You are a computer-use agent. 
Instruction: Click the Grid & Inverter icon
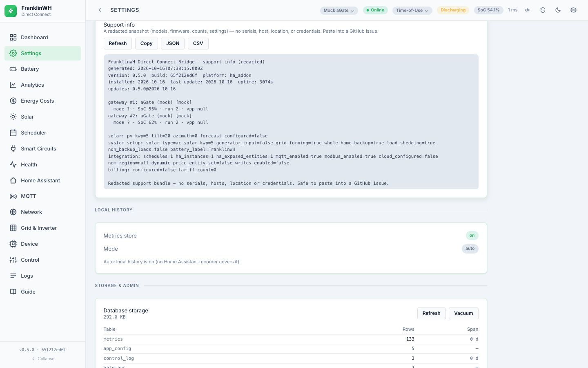13,228
